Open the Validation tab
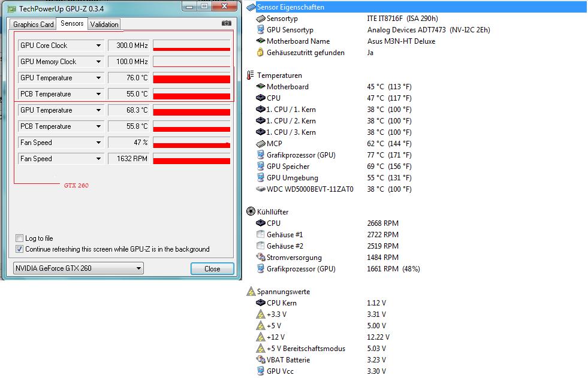This screenshot has width=588, height=378. [x=104, y=25]
